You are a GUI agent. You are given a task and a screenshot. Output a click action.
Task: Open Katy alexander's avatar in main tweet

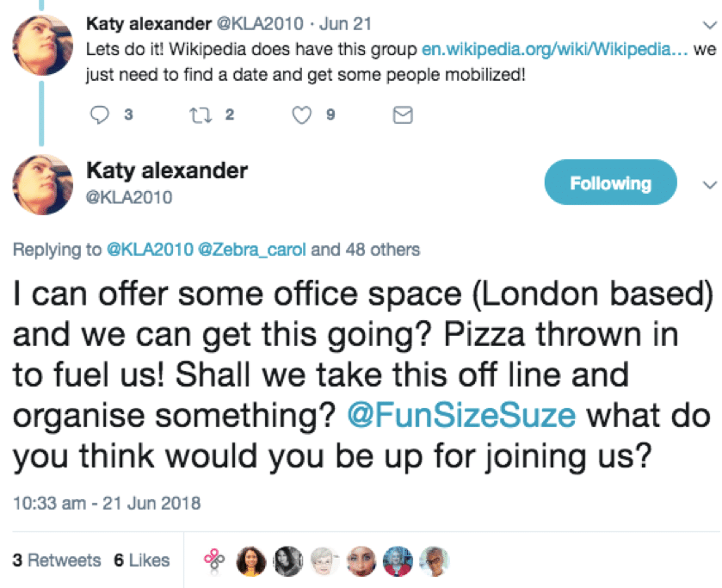(42, 184)
